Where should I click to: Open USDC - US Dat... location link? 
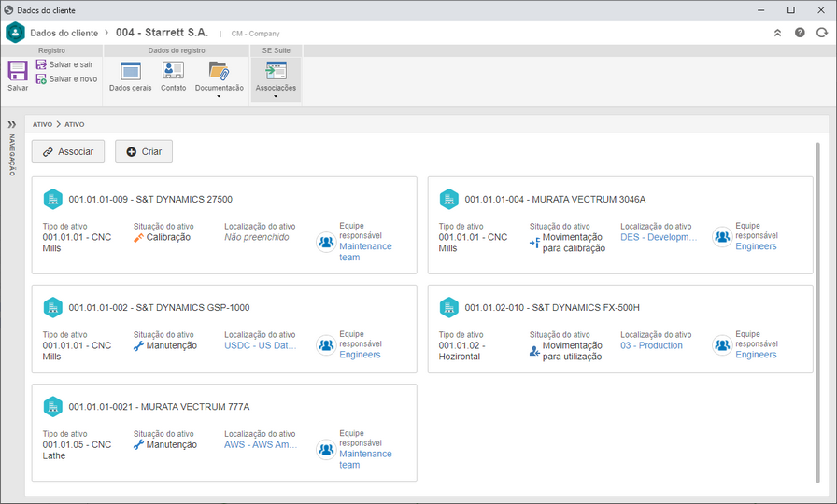tap(261, 345)
